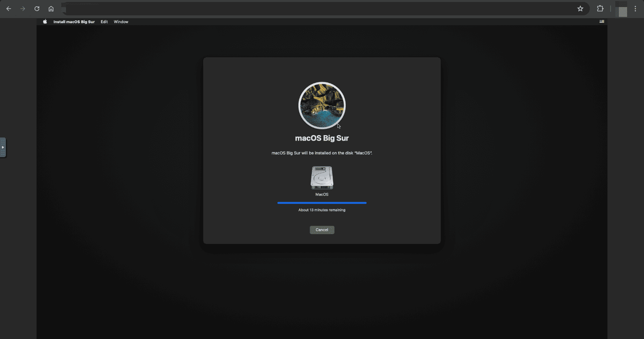644x339 pixels.
Task: Open the browser three-dot menu
Action: [635, 9]
